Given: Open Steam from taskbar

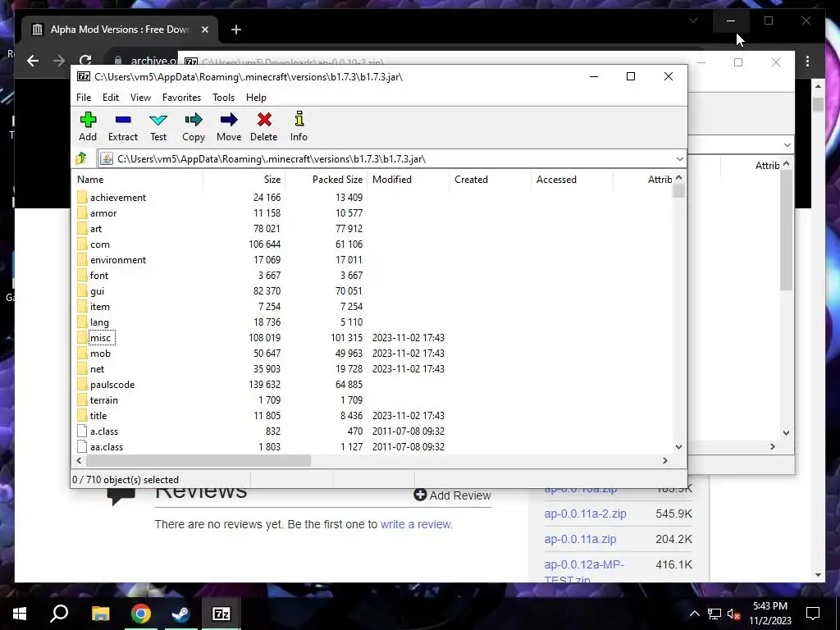Looking at the screenshot, I should (181, 614).
